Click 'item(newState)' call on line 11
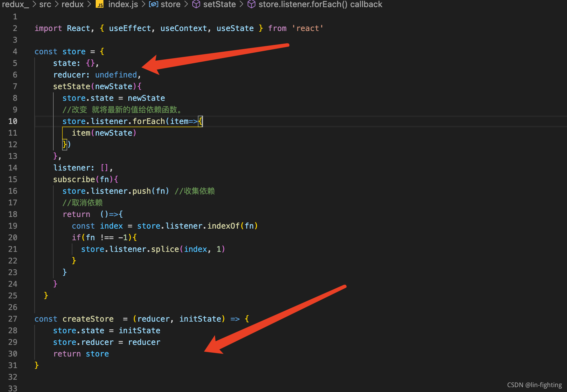This screenshot has width=567, height=392. (104, 133)
